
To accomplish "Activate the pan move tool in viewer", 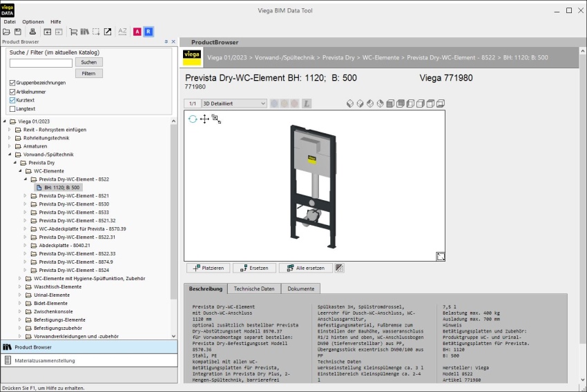I will (204, 119).
